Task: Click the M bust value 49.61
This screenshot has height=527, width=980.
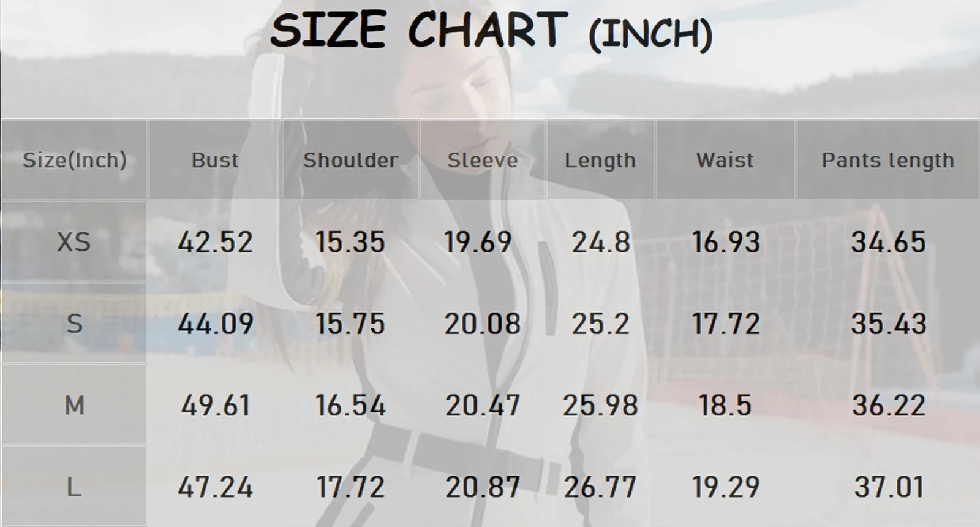Action: point(215,405)
